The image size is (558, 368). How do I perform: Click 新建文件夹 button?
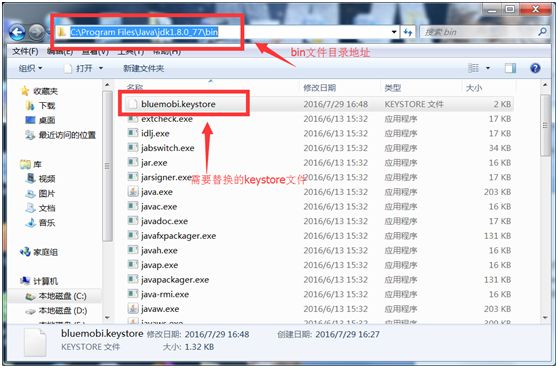click(143, 68)
